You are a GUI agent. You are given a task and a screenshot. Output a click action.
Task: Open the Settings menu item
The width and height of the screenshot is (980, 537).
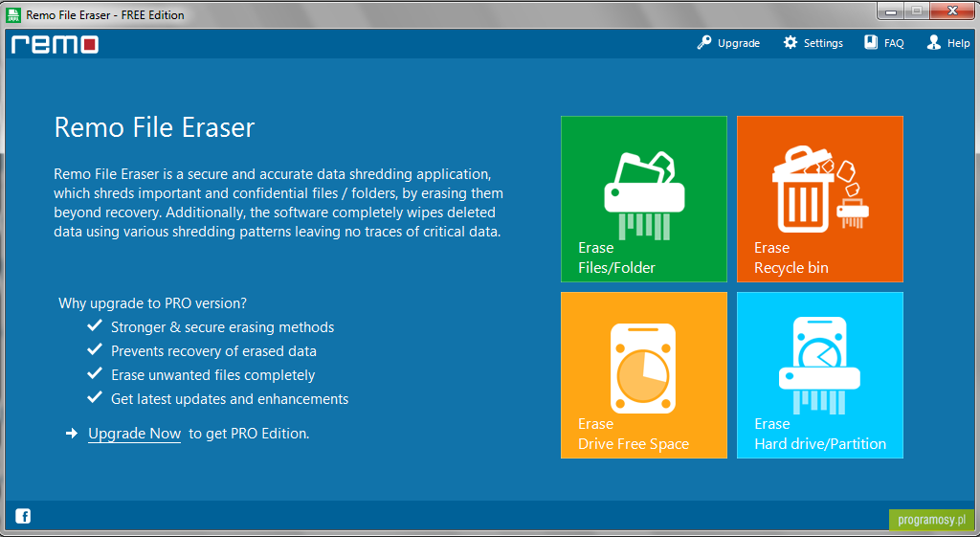[x=813, y=43]
